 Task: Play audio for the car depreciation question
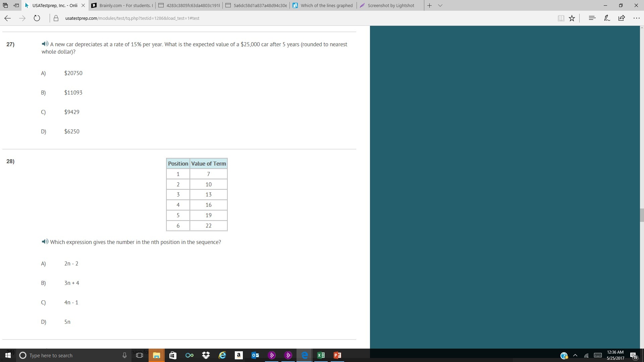45,44
